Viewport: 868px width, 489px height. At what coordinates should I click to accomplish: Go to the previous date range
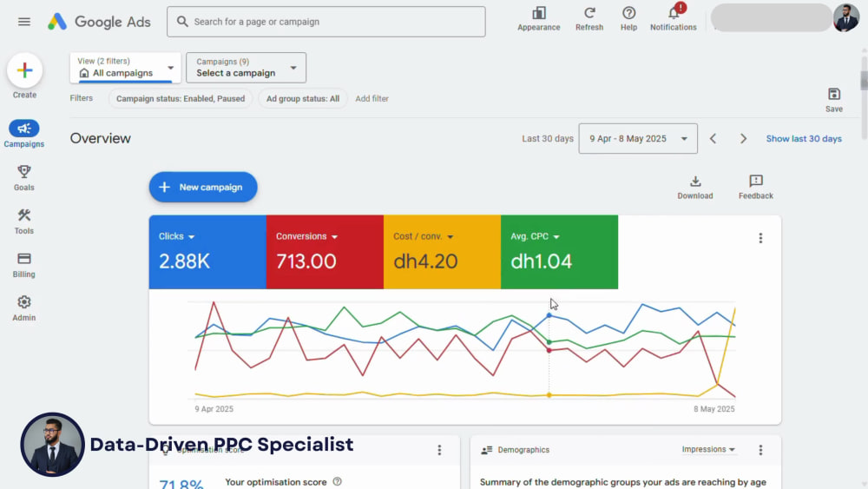click(x=713, y=138)
